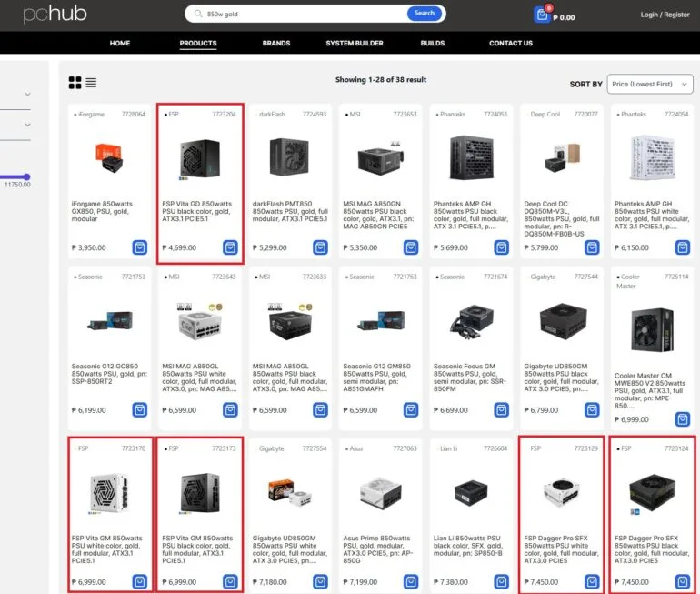Add Lian Li SP850-B to cart
Image resolution: width=700 pixels, height=594 pixels.
(501, 582)
